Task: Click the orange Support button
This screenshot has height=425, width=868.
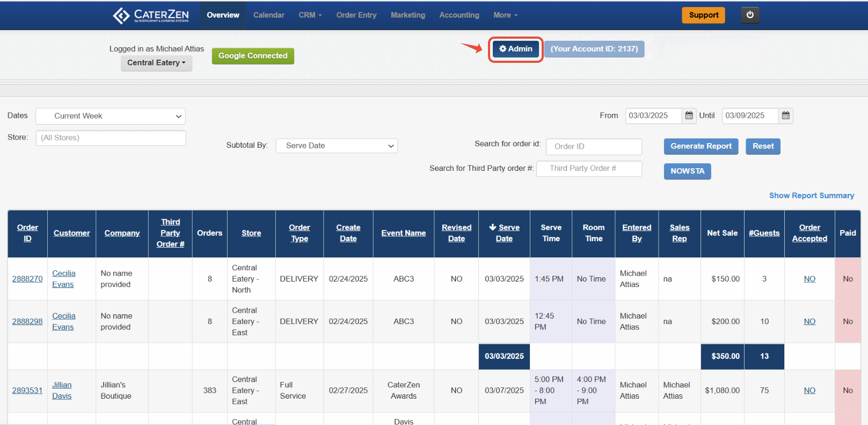Action: click(704, 15)
